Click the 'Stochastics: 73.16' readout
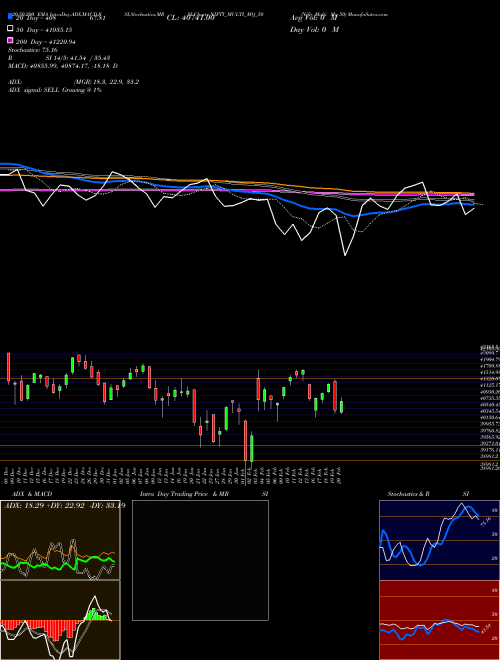 (32, 50)
